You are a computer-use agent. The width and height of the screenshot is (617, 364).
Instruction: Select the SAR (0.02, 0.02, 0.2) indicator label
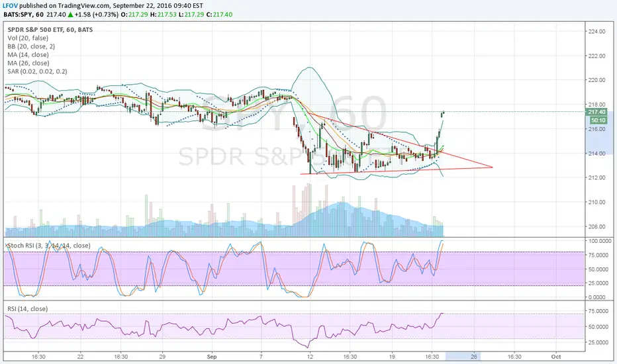tap(37, 71)
